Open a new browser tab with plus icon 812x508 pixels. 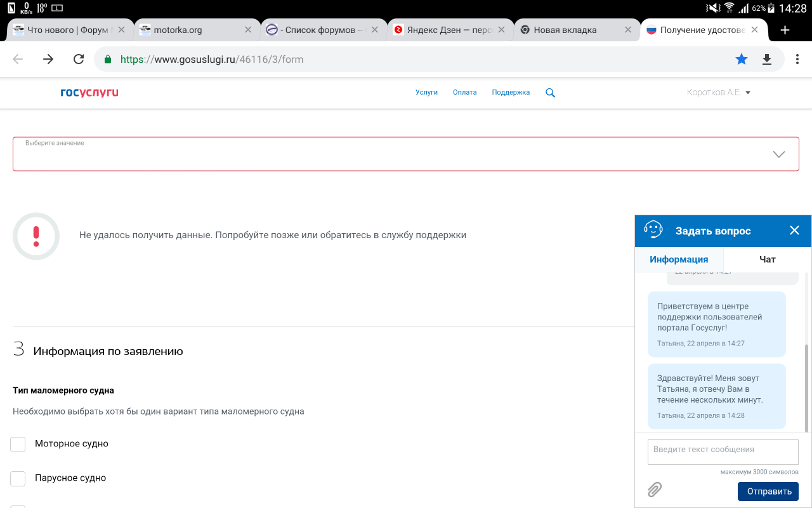click(785, 30)
